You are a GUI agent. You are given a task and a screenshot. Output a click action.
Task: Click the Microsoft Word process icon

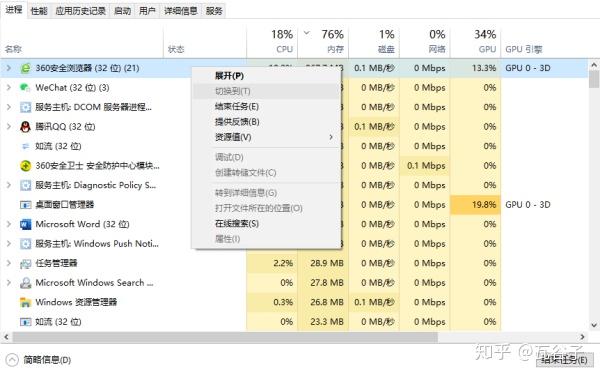point(25,224)
